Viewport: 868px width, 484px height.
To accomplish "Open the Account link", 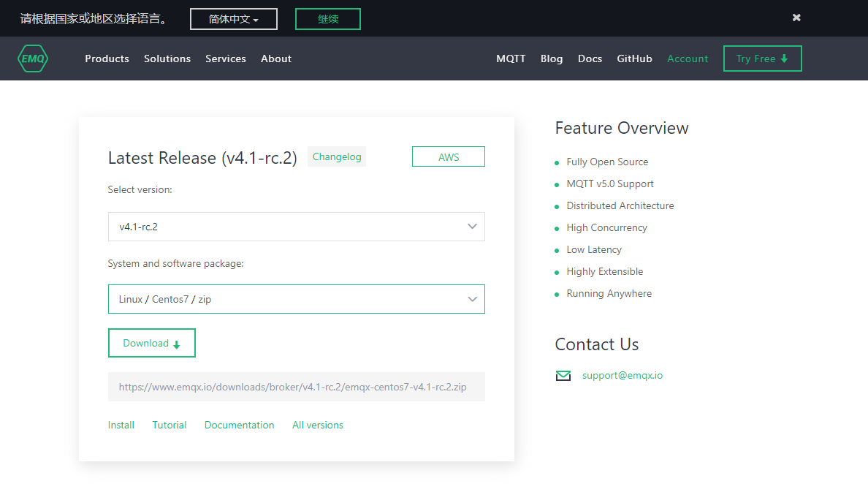I will point(688,58).
